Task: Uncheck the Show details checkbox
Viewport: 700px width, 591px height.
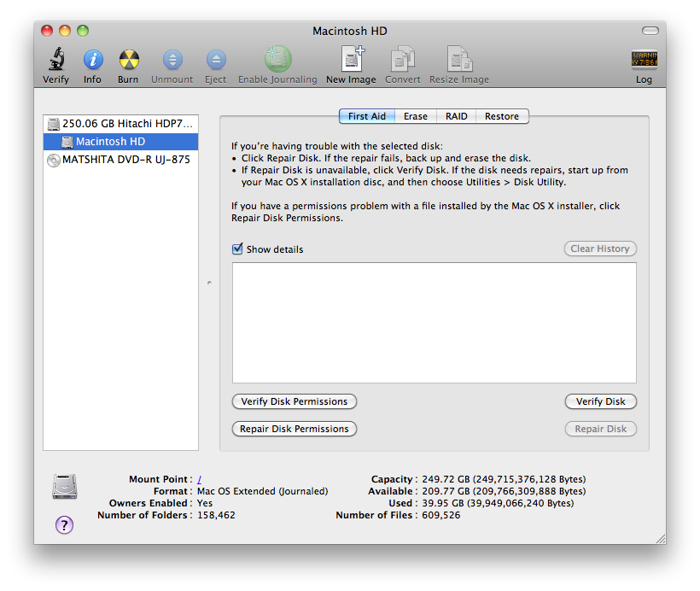Action: click(x=237, y=249)
